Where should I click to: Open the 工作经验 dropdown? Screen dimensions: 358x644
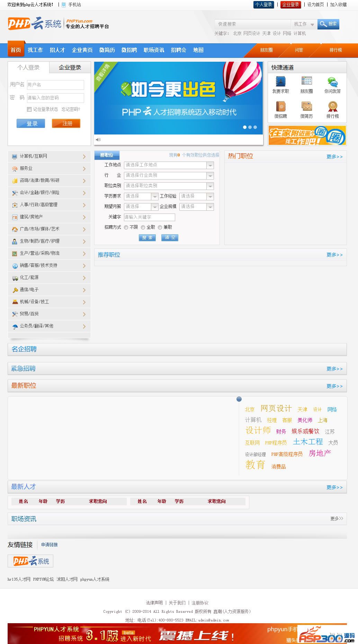pyautogui.click(x=197, y=196)
